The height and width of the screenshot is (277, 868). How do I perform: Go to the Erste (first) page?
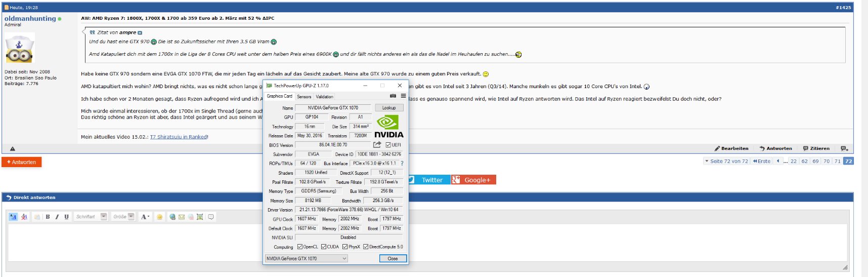click(x=762, y=161)
